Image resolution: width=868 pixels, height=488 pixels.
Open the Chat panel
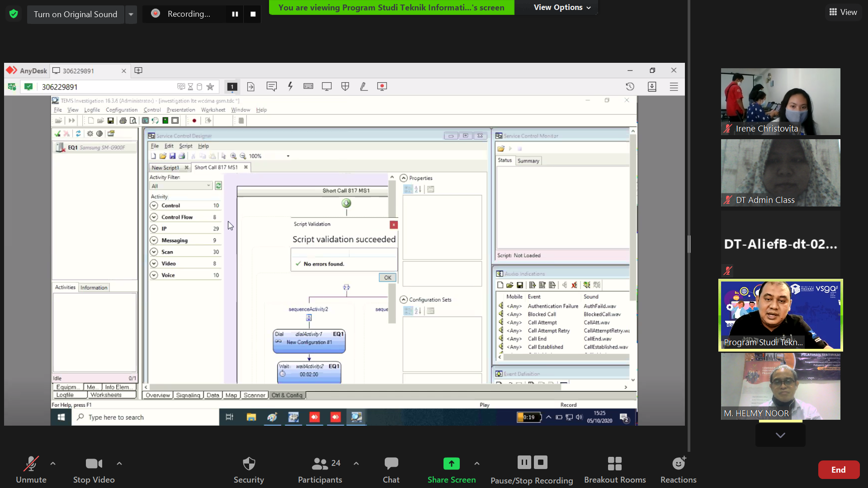pos(391,464)
